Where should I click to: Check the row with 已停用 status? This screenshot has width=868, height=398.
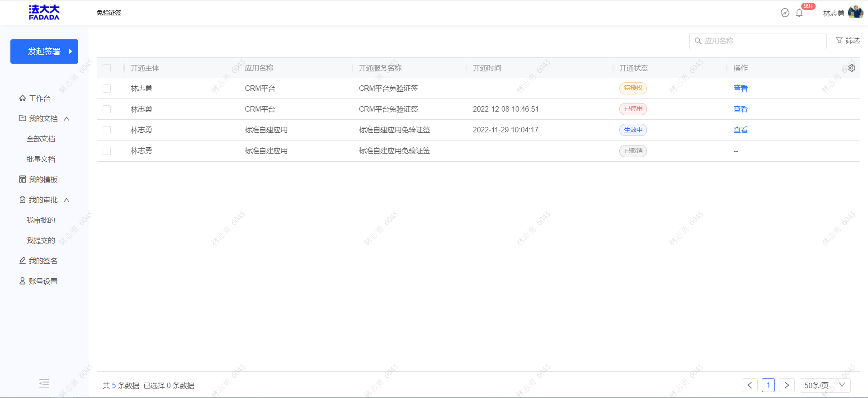(x=107, y=109)
